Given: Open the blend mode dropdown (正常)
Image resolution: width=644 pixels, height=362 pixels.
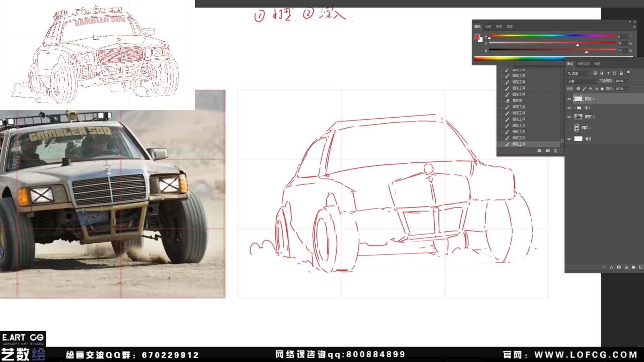Looking at the screenshot, I should 582,81.
